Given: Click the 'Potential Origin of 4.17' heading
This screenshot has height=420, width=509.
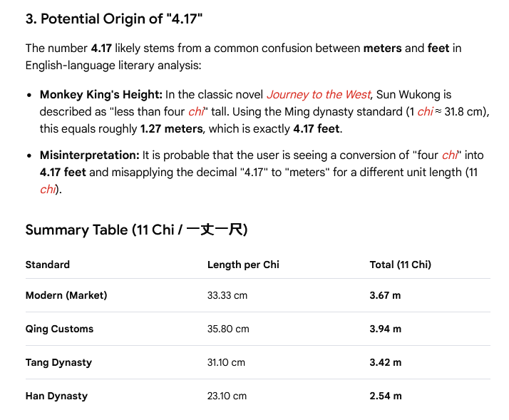Looking at the screenshot, I should pyautogui.click(x=114, y=19).
